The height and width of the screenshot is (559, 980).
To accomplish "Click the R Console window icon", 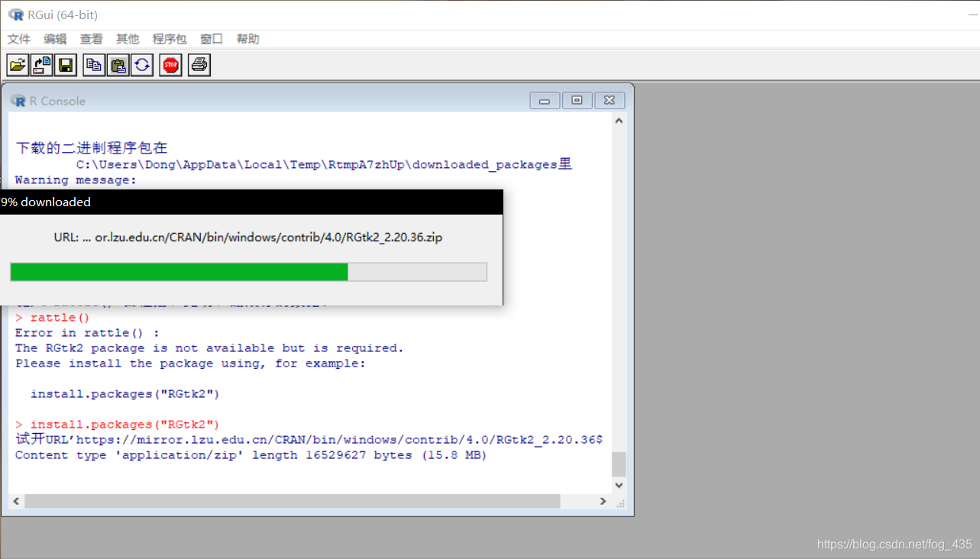I will click(18, 101).
